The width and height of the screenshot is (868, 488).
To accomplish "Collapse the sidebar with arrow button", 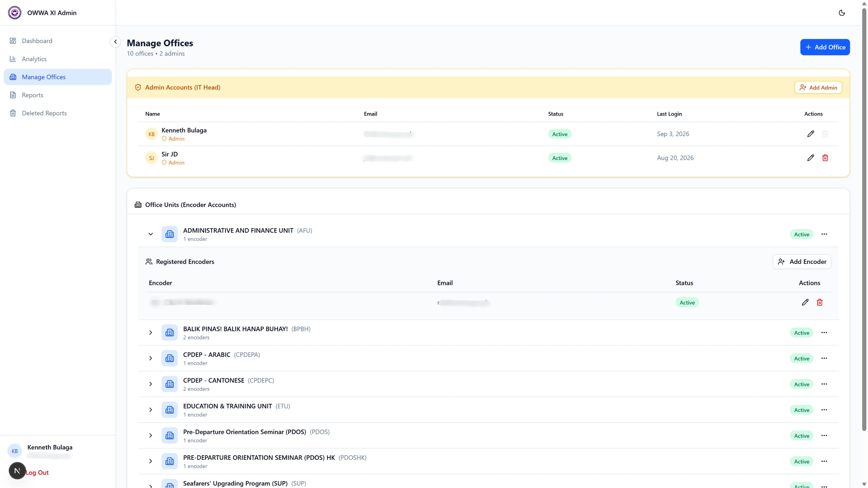I will [115, 42].
